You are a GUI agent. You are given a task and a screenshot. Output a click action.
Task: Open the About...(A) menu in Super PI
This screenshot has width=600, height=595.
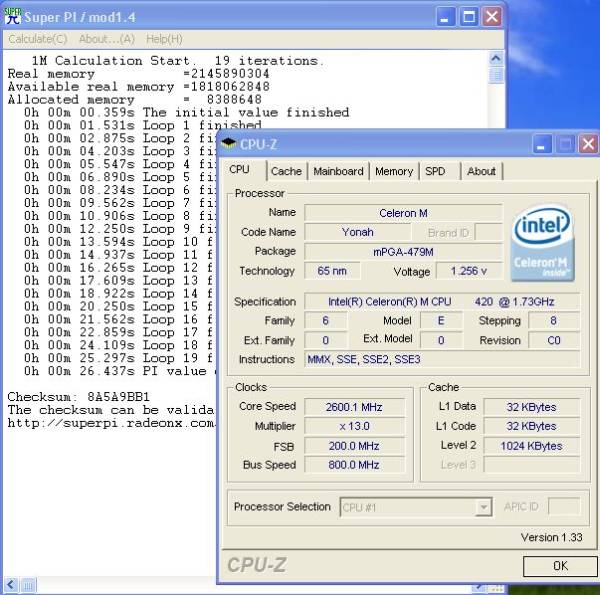107,39
